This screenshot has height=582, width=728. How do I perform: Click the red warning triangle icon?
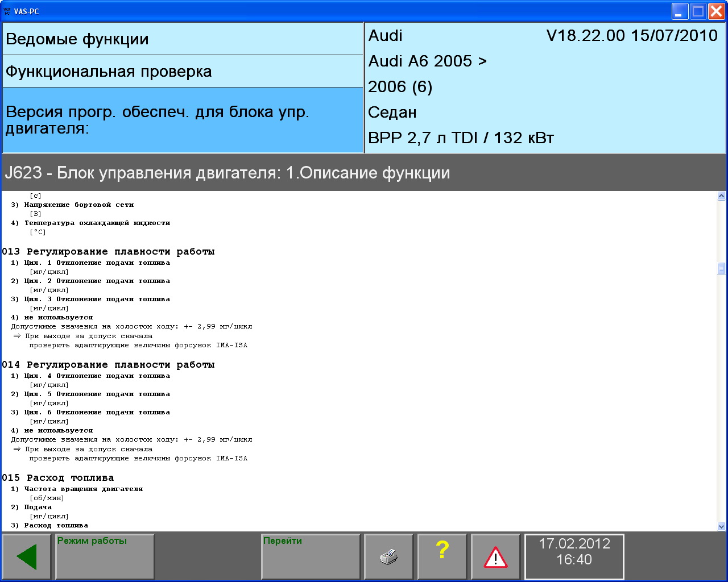[x=495, y=557]
